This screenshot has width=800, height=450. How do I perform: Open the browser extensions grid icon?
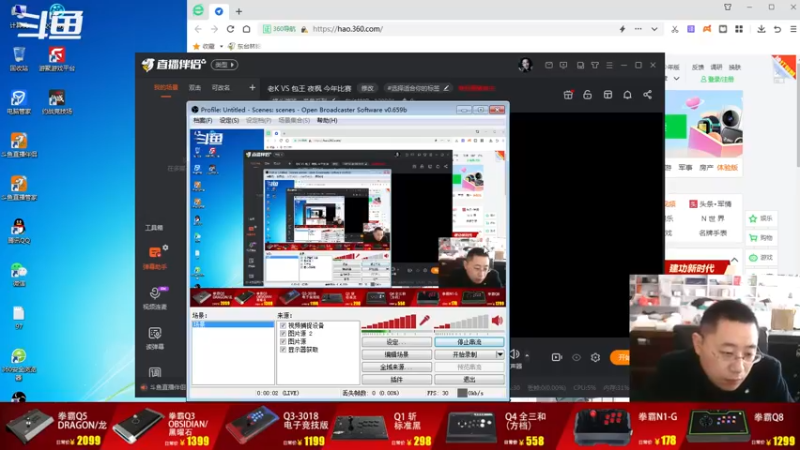pyautogui.click(x=739, y=29)
